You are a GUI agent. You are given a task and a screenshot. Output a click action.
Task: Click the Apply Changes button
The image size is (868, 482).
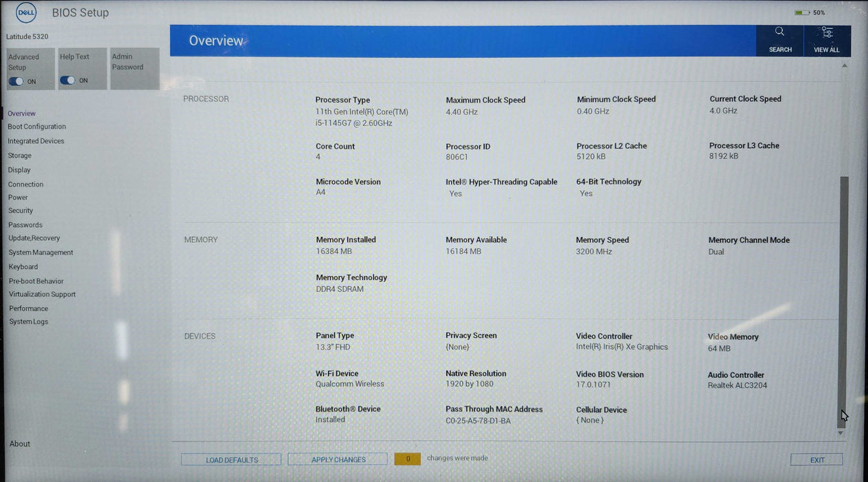tap(338, 460)
